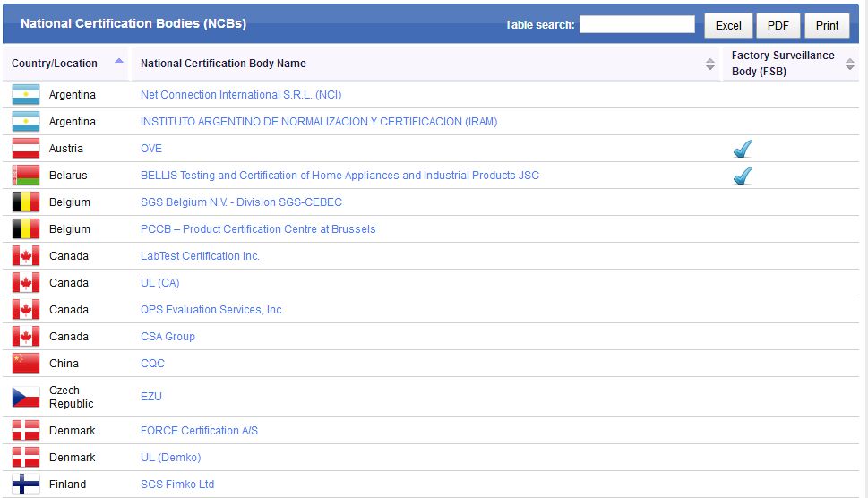Click the Belarus flag icon
The height and width of the screenshot is (498, 868).
(x=26, y=176)
